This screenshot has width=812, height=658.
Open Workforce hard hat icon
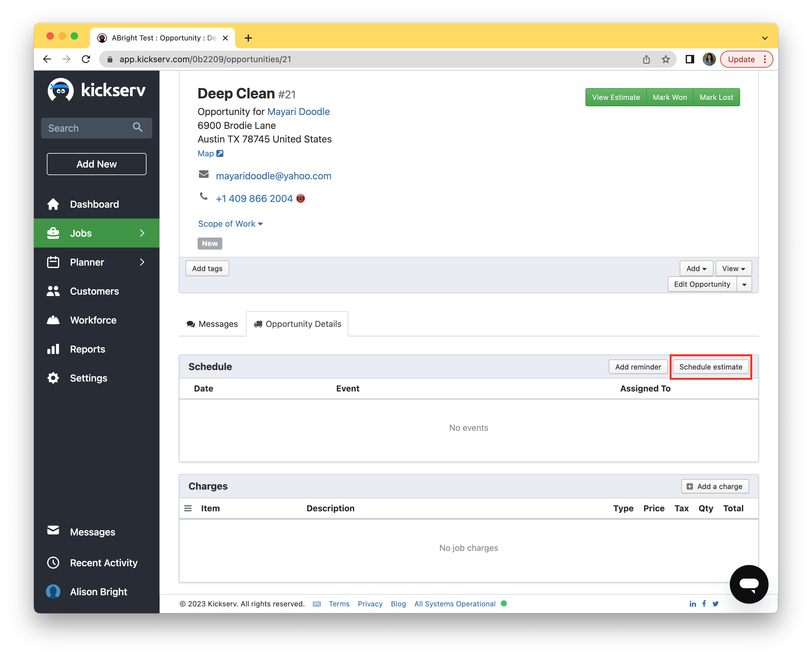click(x=53, y=320)
